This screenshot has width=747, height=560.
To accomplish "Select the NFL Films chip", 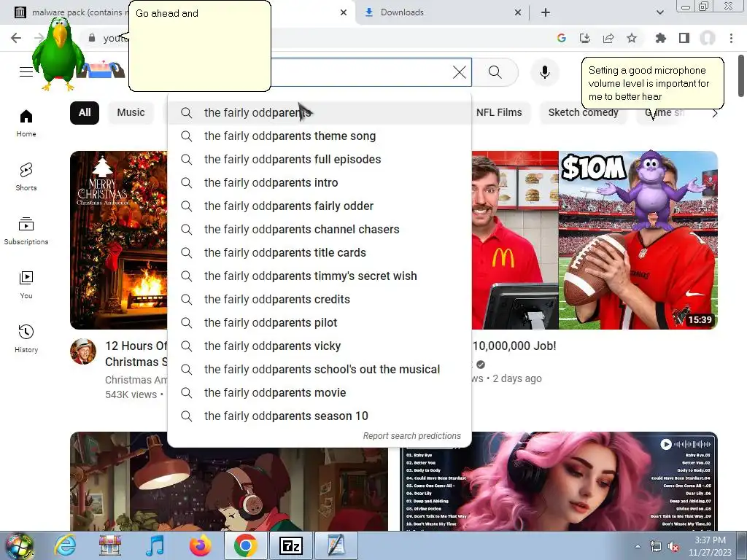I will 499,113.
